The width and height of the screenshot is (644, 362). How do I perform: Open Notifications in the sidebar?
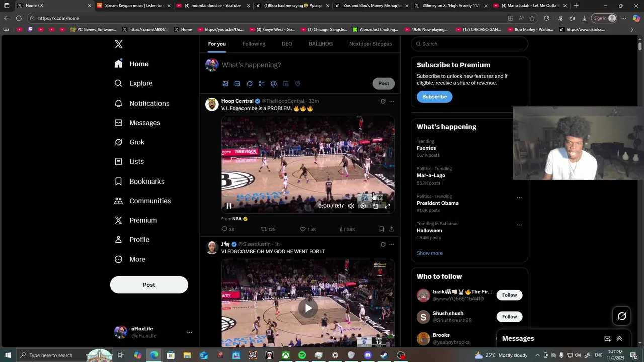click(x=142, y=103)
